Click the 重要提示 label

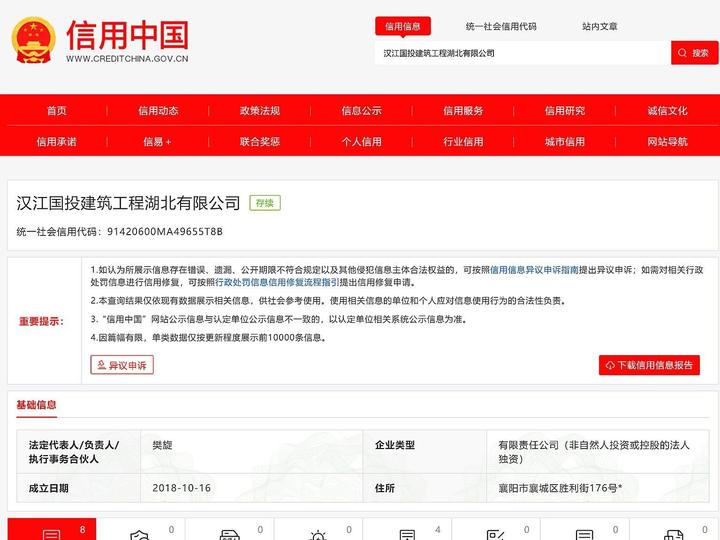point(41,321)
